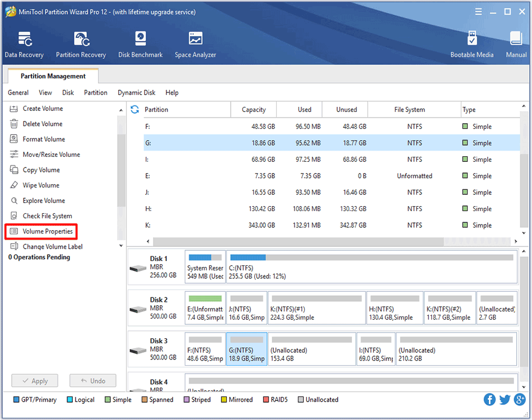532x420 pixels.
Task: Open Bootable Media builder
Action: coord(472,44)
